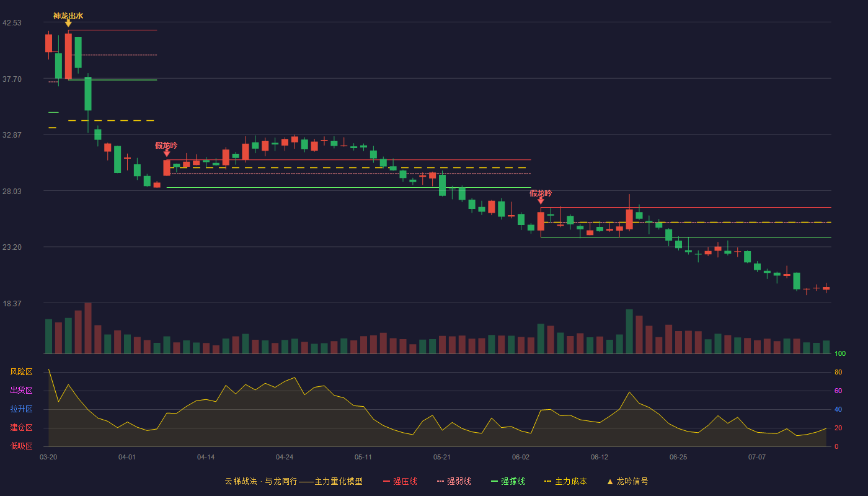
Task: Click the 23.20 price axis label
Action: [12, 247]
